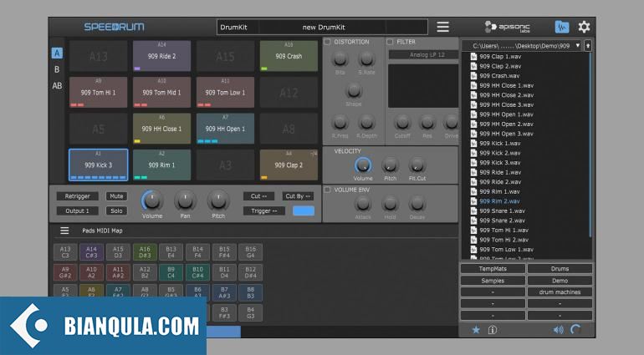The width and height of the screenshot is (644, 355).
Task: Click the A14 C#3 MIDI map cell
Action: pyautogui.click(x=92, y=252)
